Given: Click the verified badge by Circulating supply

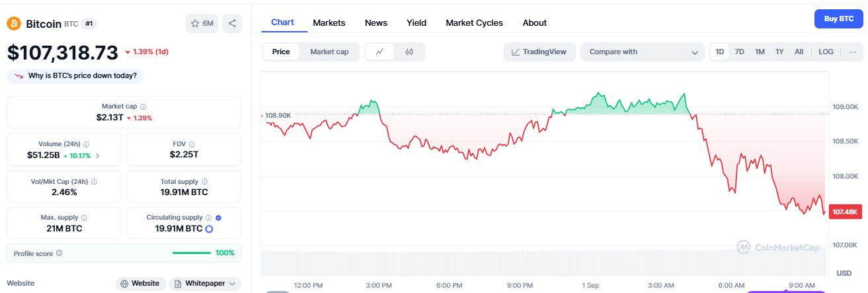Looking at the screenshot, I should pyautogui.click(x=218, y=218).
